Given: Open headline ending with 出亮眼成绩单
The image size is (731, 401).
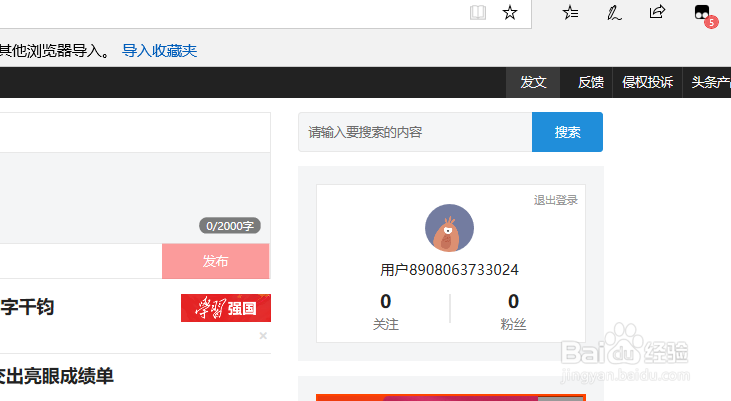Looking at the screenshot, I should [56, 376].
